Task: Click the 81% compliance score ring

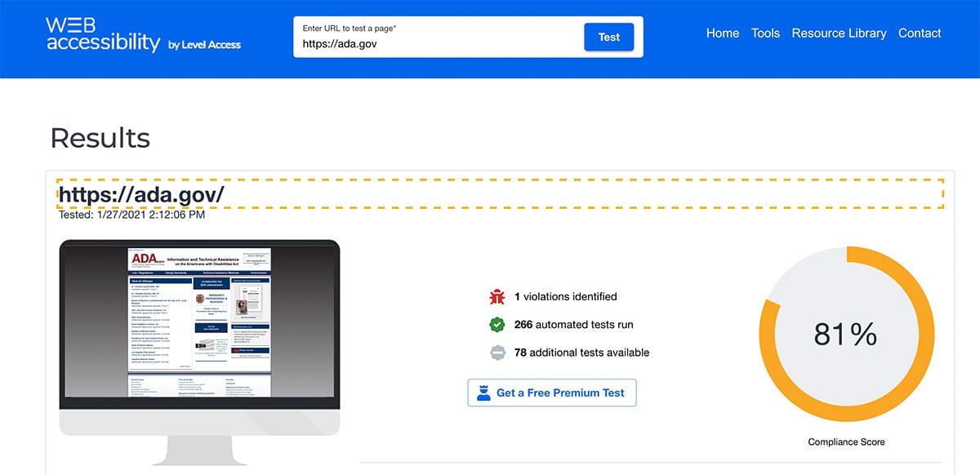Action: 845,335
